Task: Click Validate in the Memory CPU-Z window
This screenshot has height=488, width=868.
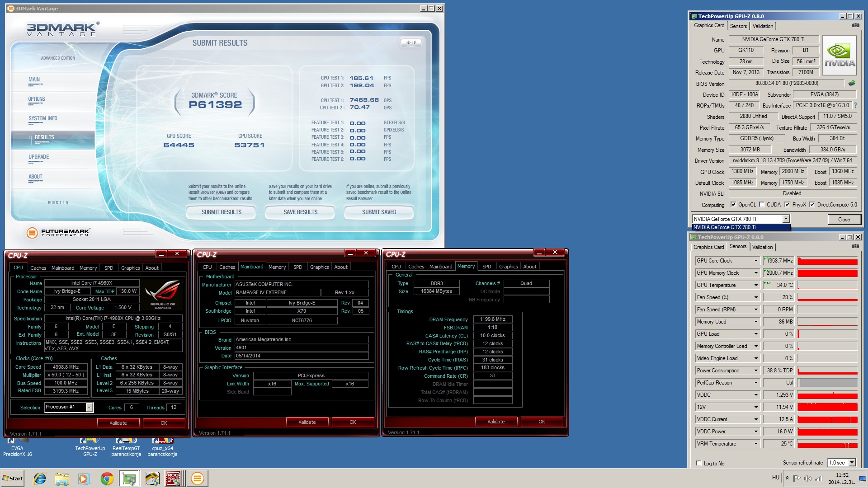Action: pos(496,422)
